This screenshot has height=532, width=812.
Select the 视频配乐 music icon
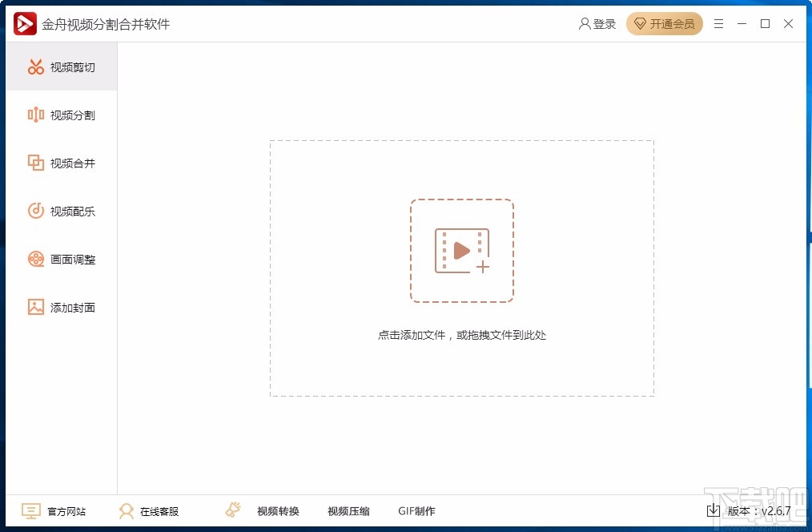36,211
